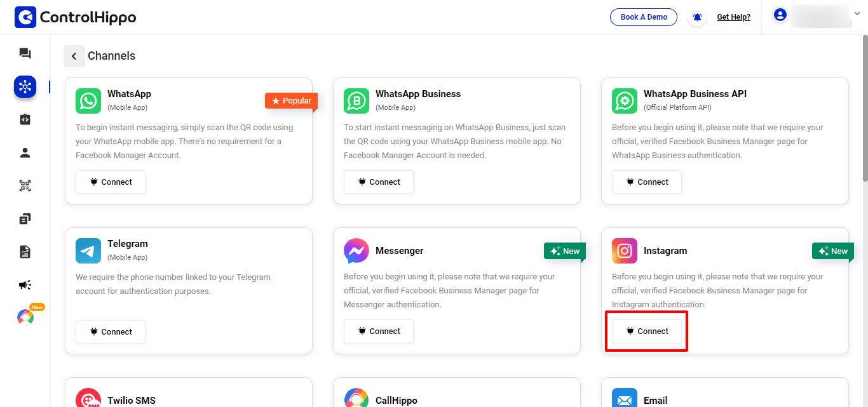Click the Messenger card title
This screenshot has width=868, height=407.
pyautogui.click(x=399, y=251)
